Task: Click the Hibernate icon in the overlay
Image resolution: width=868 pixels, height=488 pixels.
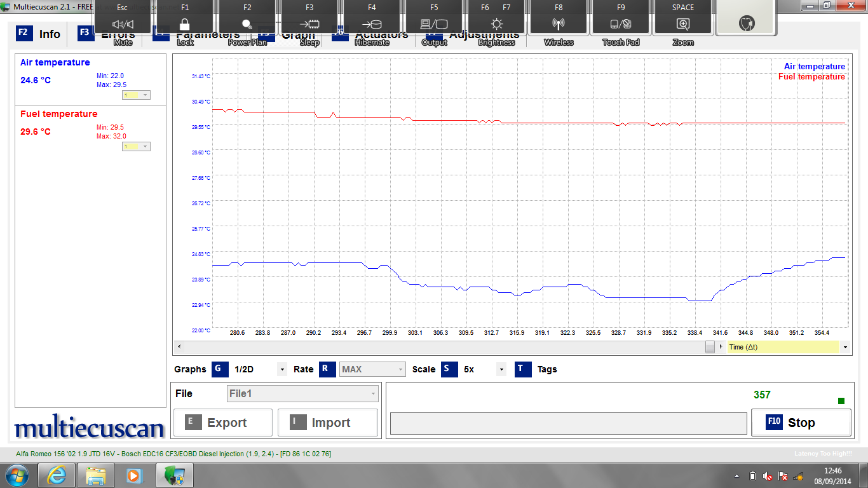Action: point(372,24)
